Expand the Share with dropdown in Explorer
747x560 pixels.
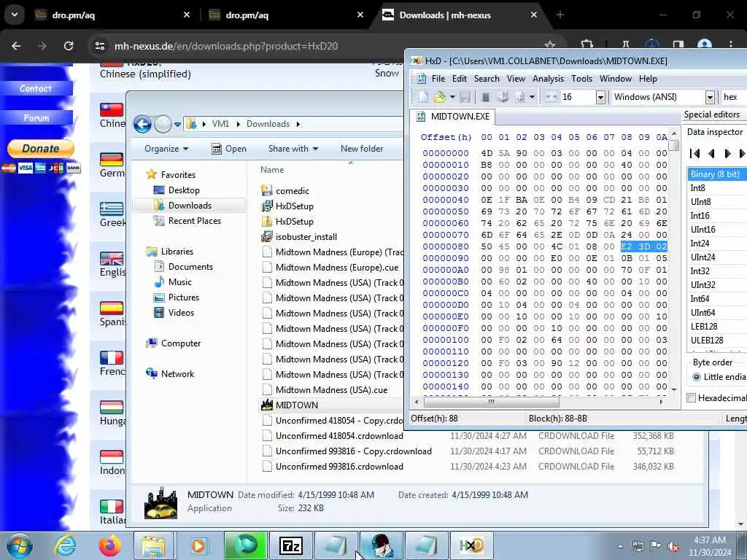point(293,149)
